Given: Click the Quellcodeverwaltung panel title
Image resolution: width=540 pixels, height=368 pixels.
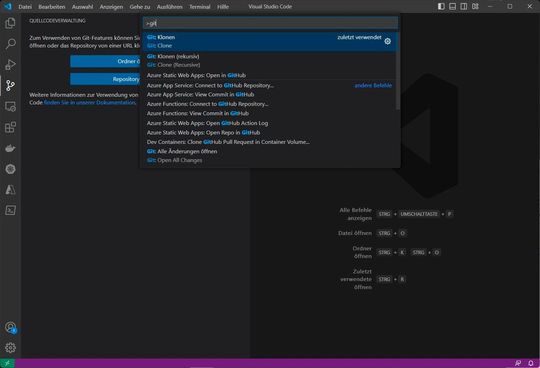Looking at the screenshot, I should (x=58, y=21).
